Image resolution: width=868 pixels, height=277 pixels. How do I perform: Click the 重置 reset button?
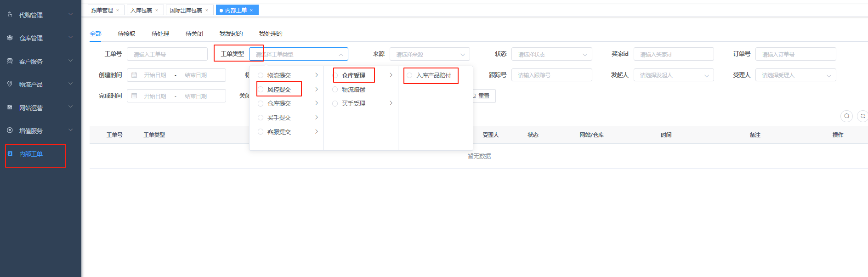tap(483, 96)
